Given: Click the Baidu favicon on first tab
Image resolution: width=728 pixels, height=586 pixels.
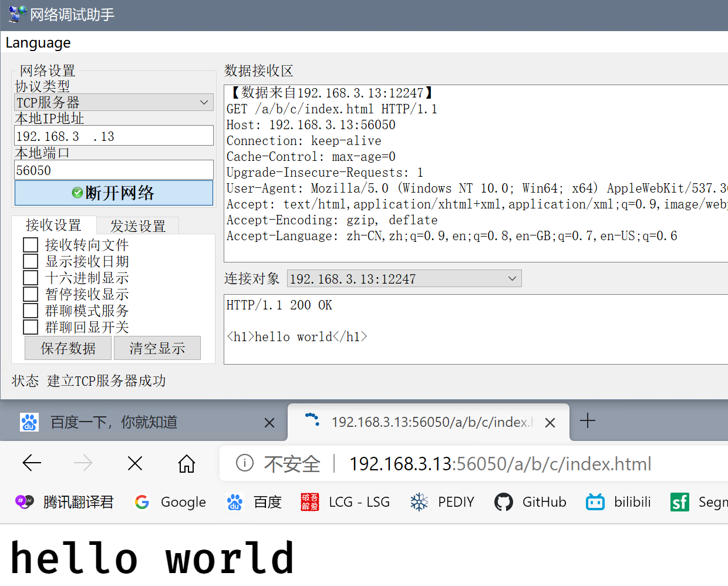Looking at the screenshot, I should (x=29, y=422).
